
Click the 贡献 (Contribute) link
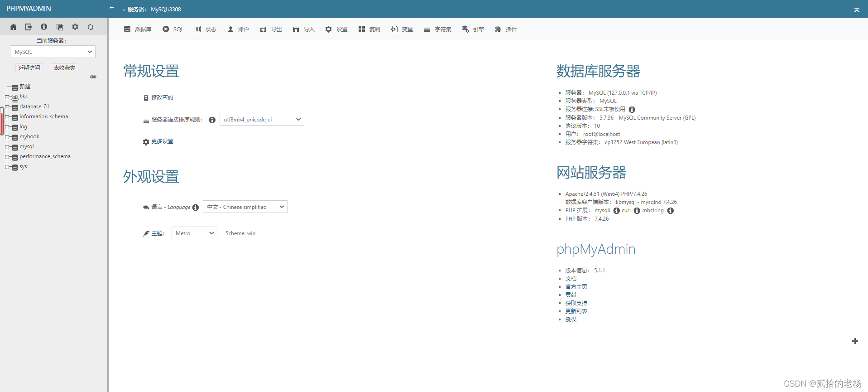pyautogui.click(x=571, y=295)
